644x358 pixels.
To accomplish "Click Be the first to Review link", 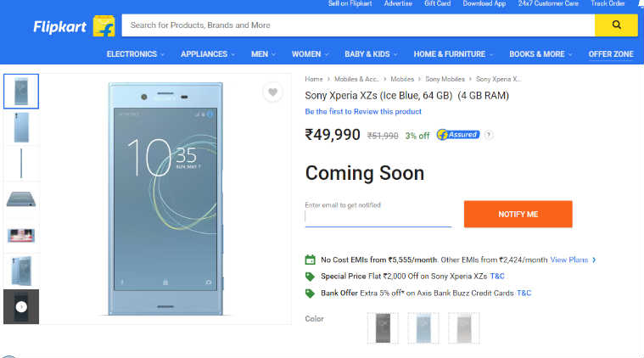I will (363, 112).
